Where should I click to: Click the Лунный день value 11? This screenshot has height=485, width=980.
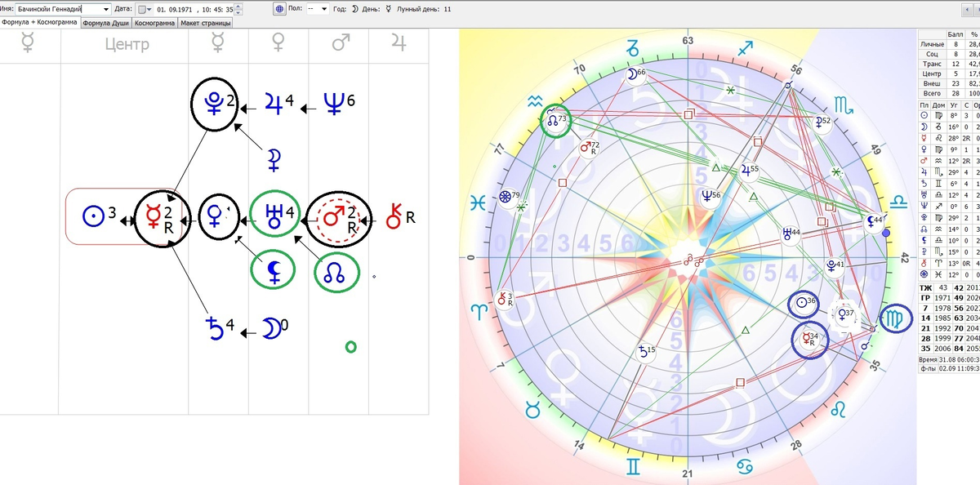coord(446,9)
